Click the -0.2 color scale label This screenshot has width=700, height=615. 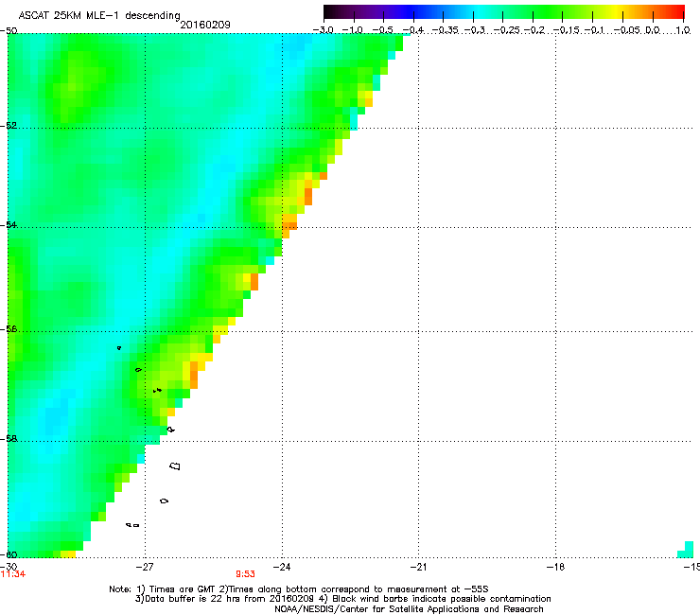point(534,30)
